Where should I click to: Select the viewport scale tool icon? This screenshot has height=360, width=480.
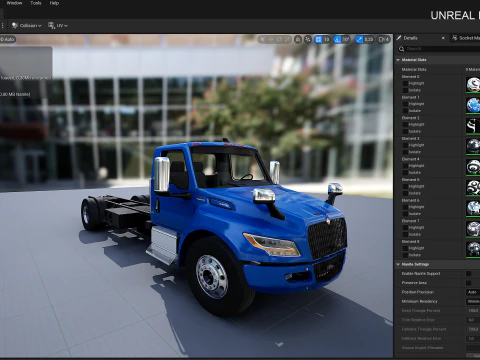coord(287,40)
